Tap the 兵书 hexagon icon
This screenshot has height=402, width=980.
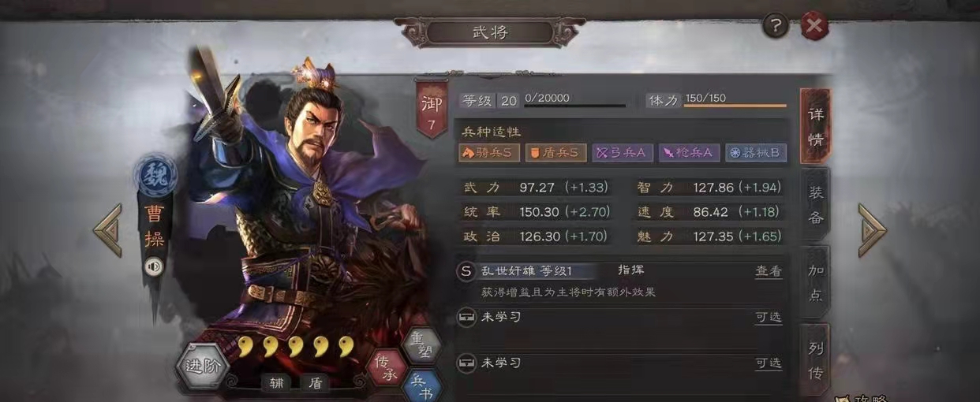click(421, 386)
